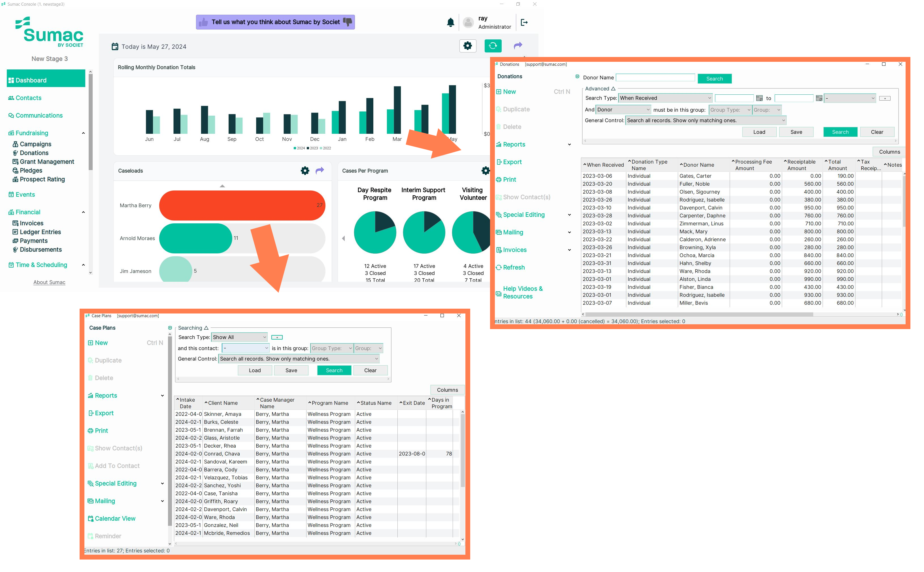Sort by When Received column header
This screenshot has width=924, height=572.
point(603,165)
